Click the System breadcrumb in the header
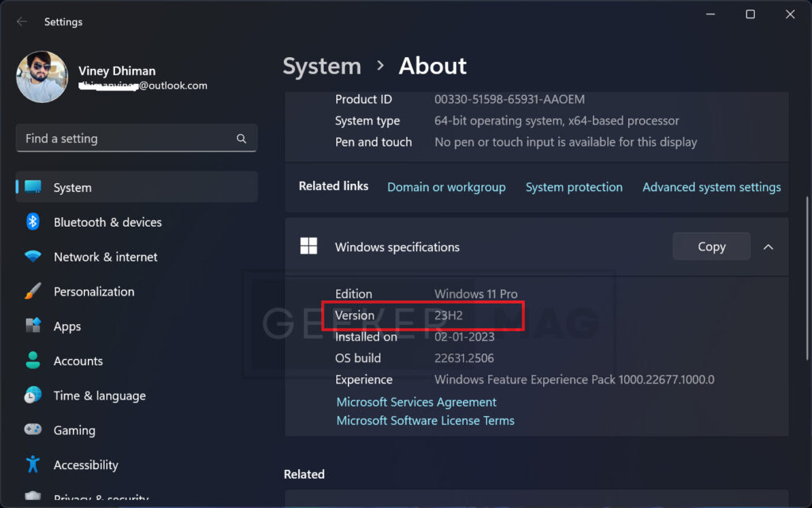The width and height of the screenshot is (812, 508). click(322, 67)
